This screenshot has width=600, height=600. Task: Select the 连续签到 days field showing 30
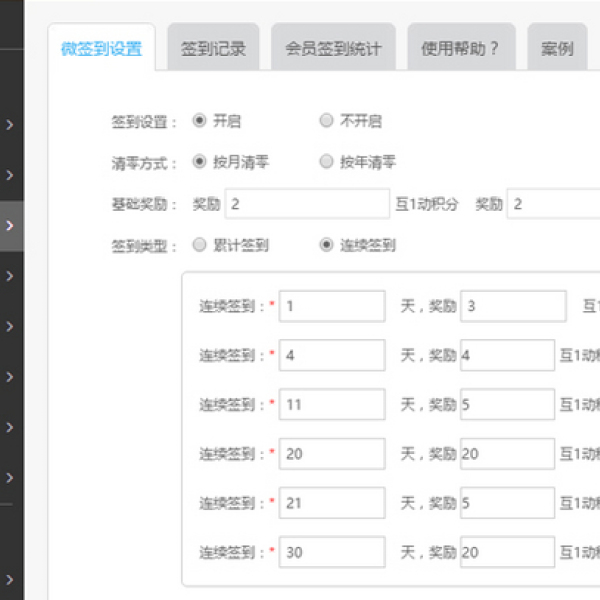[x=331, y=552]
